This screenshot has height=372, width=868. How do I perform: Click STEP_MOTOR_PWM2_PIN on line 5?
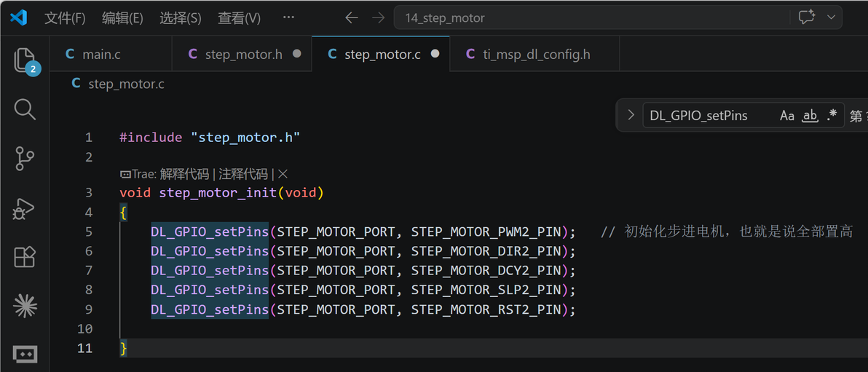point(486,232)
